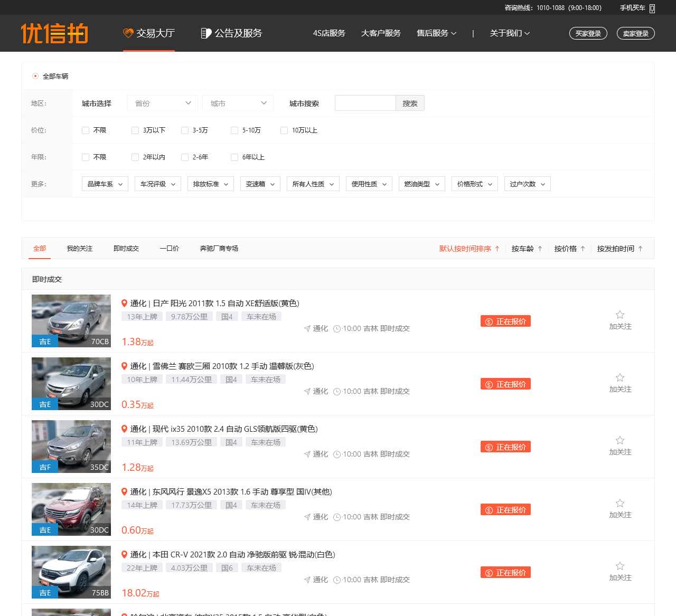The image size is (676, 616).
Task: Click the 搜索 city search button
Action: 410,103
